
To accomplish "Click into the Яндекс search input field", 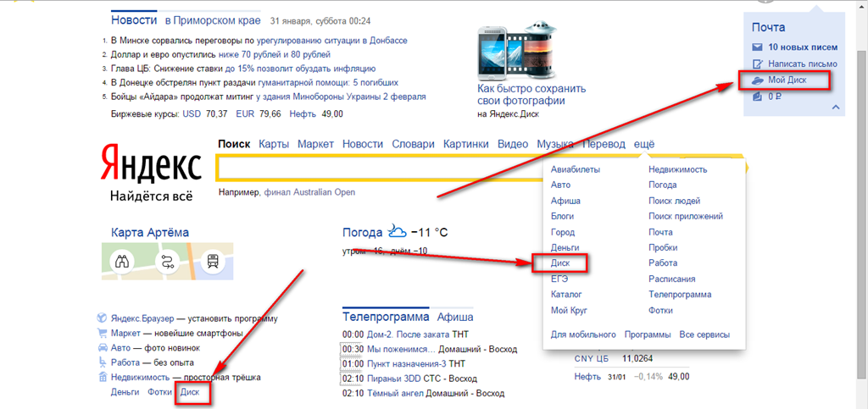I will click(382, 168).
